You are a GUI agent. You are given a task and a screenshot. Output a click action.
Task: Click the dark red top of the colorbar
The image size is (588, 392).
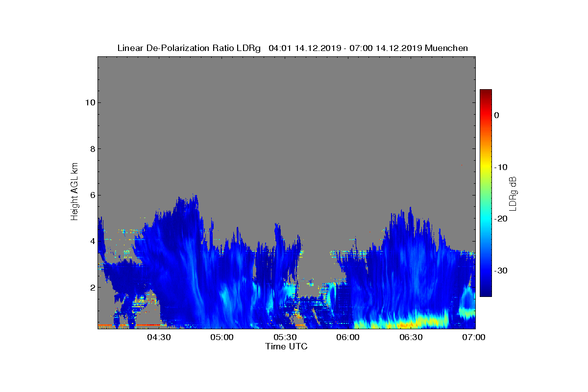(x=486, y=92)
